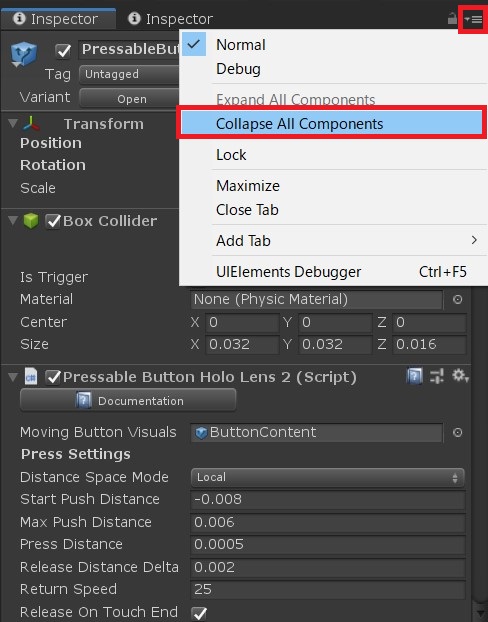
Task: Click the Inspector lock padlock icon
Action: coord(452,19)
